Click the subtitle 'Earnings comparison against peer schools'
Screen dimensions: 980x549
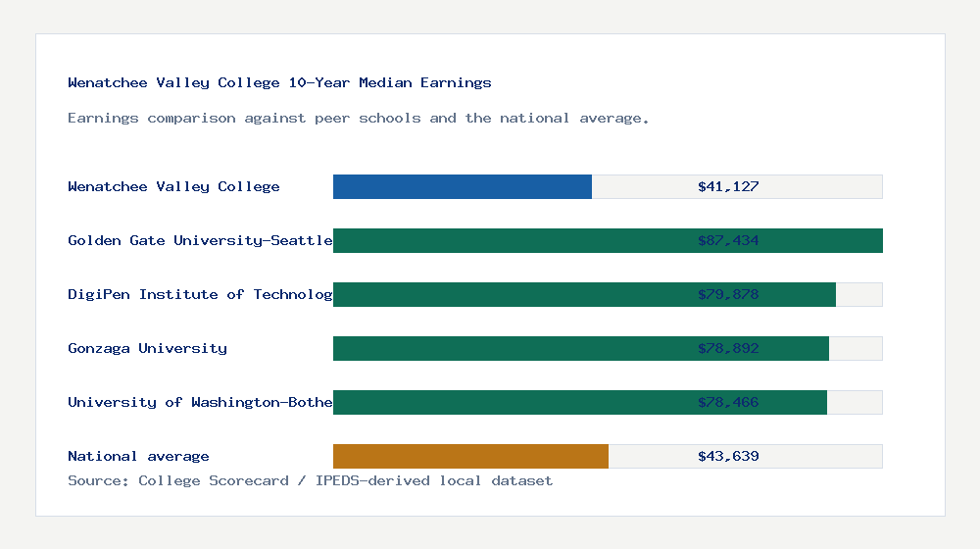(x=358, y=119)
